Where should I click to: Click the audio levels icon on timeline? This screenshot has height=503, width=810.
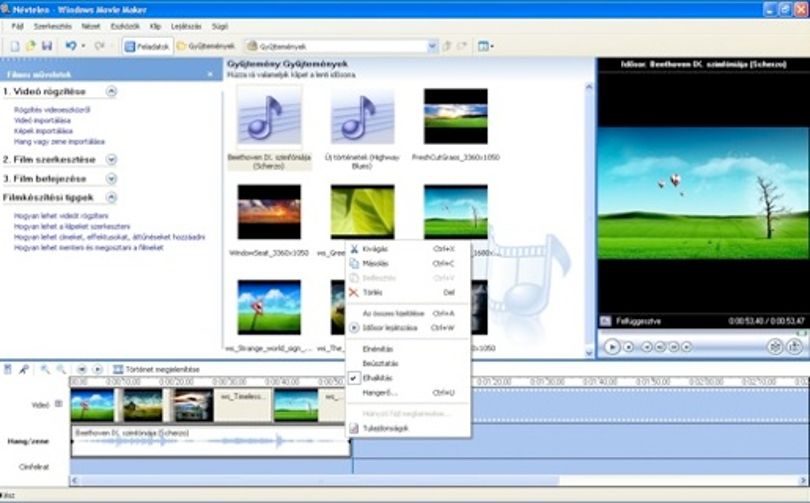coord(8,369)
